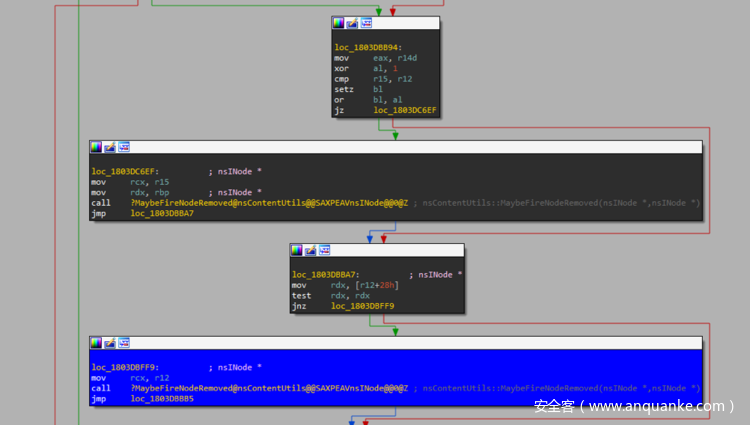Select the loc_1803DBB94 label text
750x425 pixels.
[366, 48]
